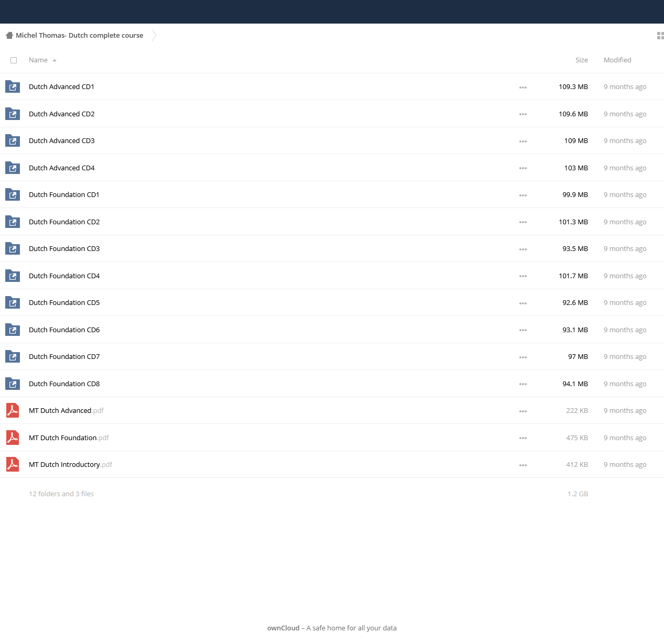Open more actions for Dutch Advanced CD1

(523, 88)
